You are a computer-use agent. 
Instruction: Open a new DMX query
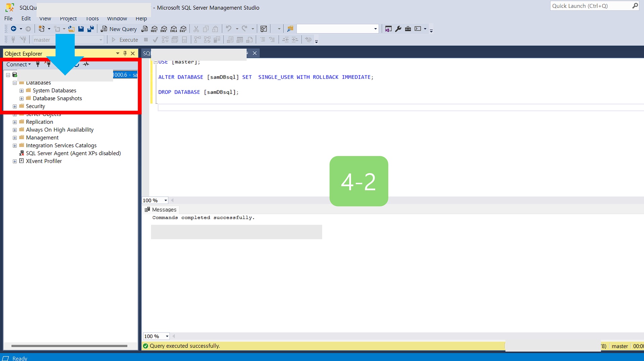[164, 29]
